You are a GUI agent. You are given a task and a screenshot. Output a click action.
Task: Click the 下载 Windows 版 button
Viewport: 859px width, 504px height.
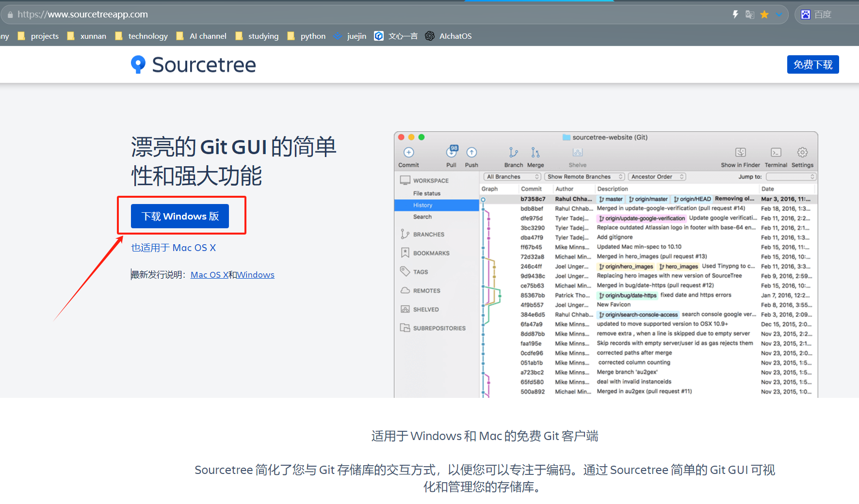point(180,216)
